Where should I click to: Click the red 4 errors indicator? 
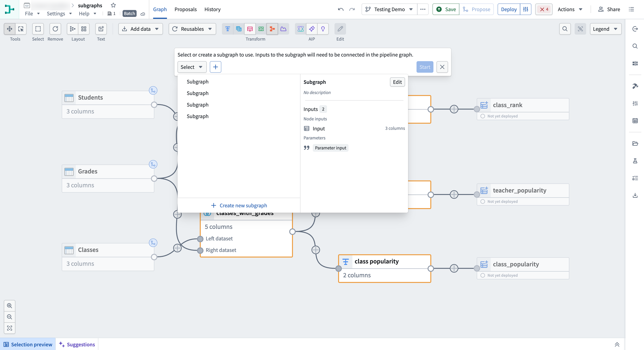(x=544, y=9)
